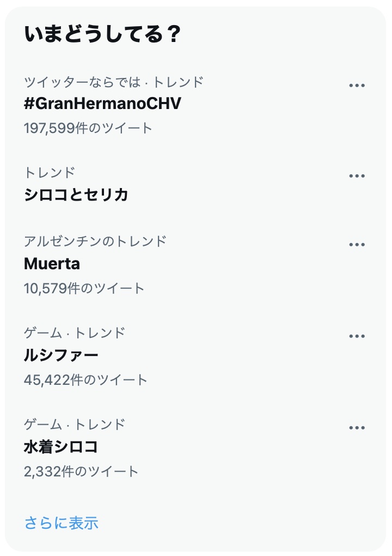Open the Muerta trending topic
Screen dimensions: 392x556
(52, 264)
